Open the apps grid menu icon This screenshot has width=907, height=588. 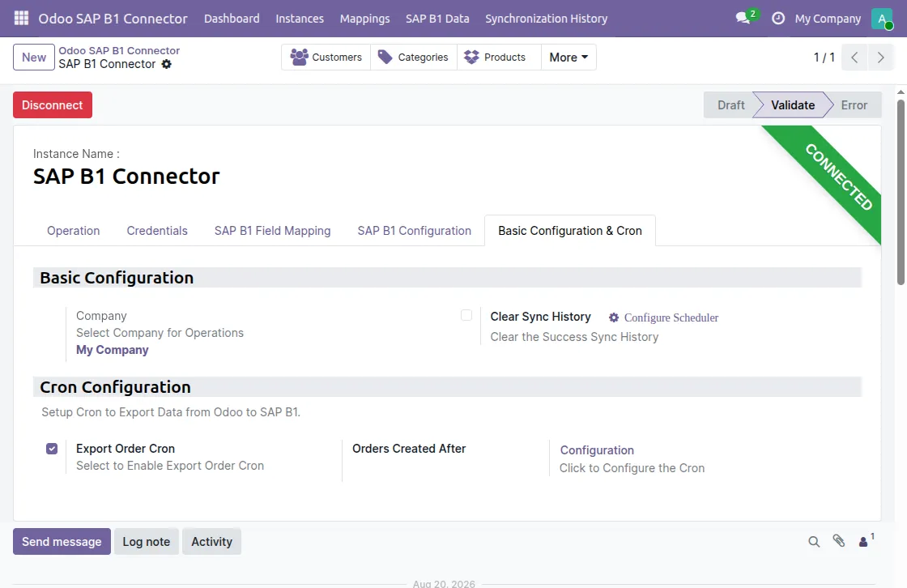tap(21, 18)
